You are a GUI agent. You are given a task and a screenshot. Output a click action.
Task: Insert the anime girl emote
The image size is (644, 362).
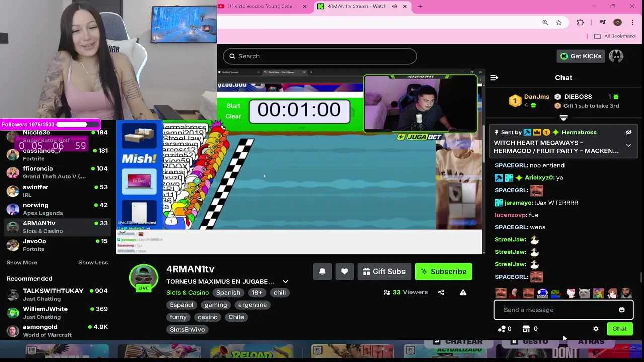(612, 293)
